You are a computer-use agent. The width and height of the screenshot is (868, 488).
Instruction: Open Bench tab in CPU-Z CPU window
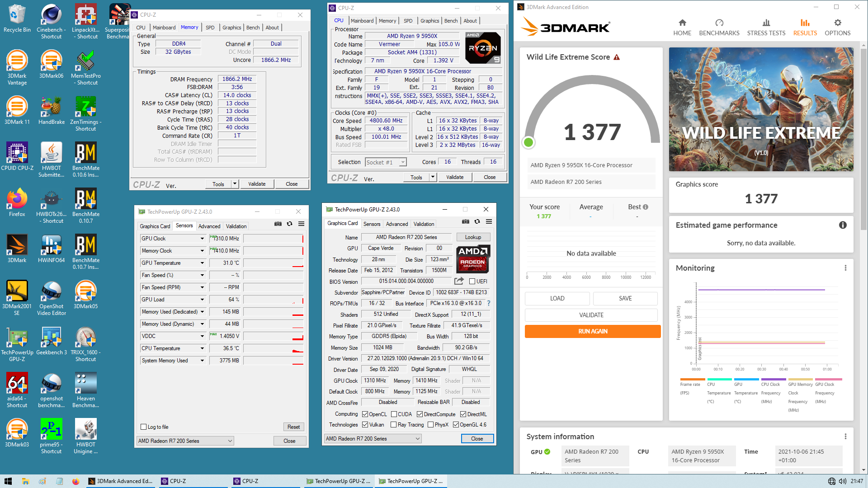point(451,21)
